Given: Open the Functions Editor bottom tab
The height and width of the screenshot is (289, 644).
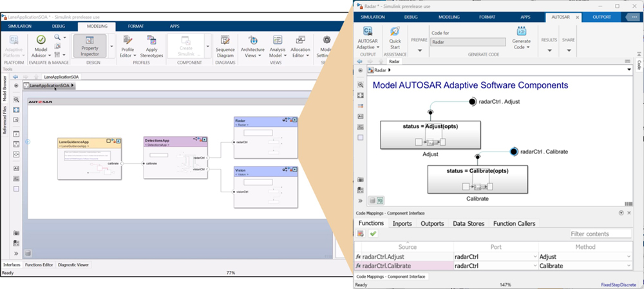Looking at the screenshot, I should click(x=39, y=264).
